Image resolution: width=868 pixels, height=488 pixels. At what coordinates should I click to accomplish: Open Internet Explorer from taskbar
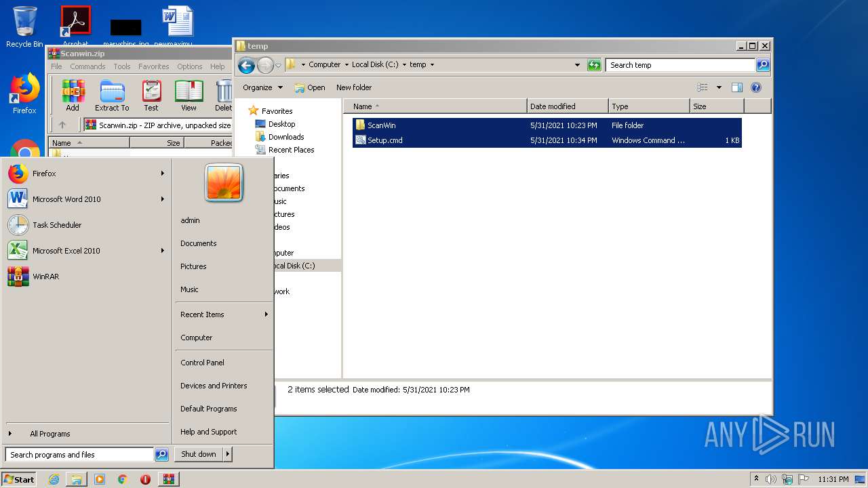point(54,479)
